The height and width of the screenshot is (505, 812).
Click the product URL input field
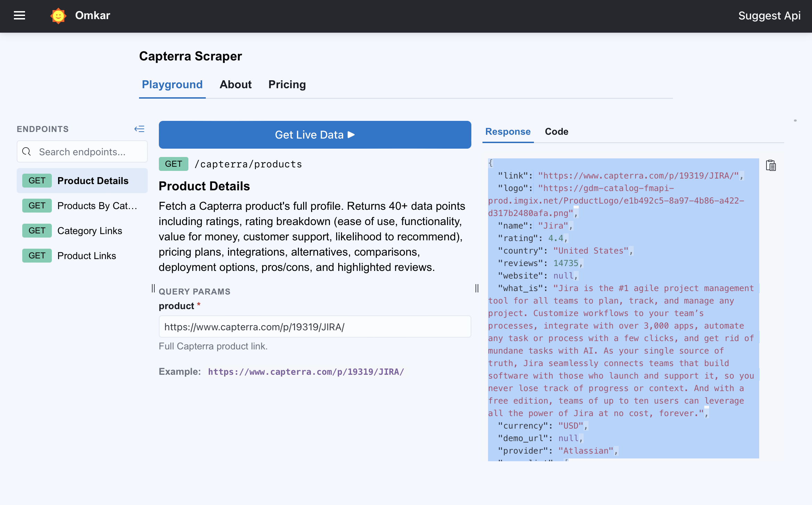[x=315, y=326]
